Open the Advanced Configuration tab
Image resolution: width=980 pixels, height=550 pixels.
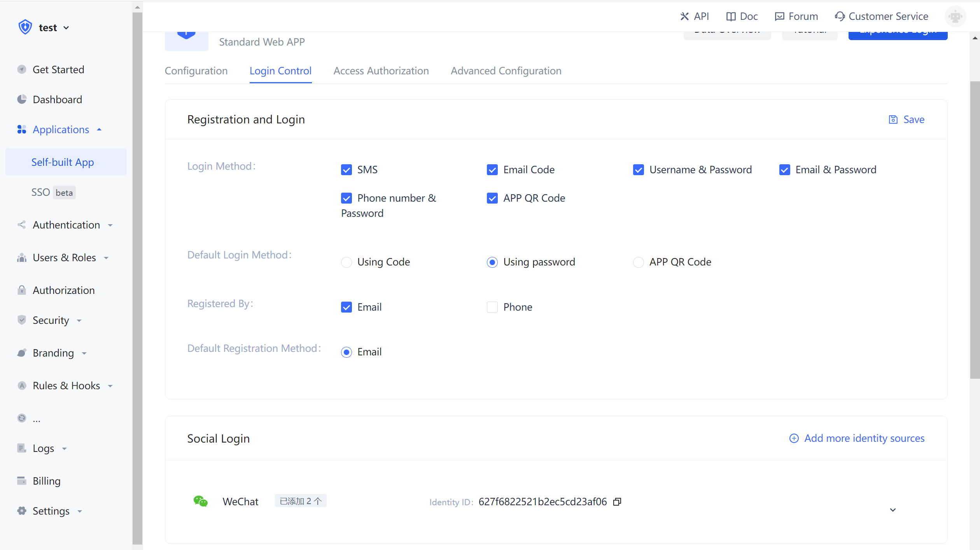(506, 71)
